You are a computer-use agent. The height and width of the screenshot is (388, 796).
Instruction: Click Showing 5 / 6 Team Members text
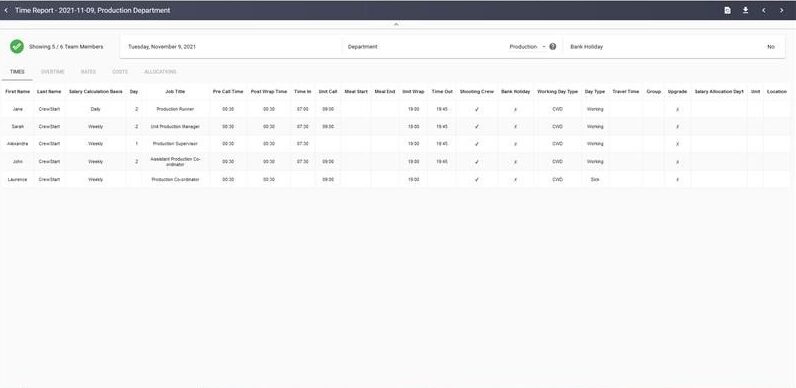pos(66,47)
